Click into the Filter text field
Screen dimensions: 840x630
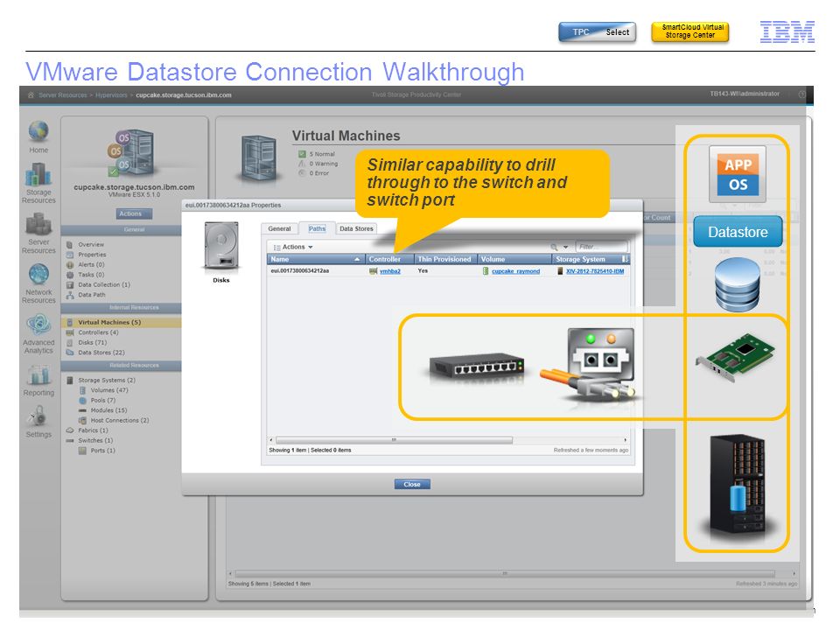click(601, 247)
